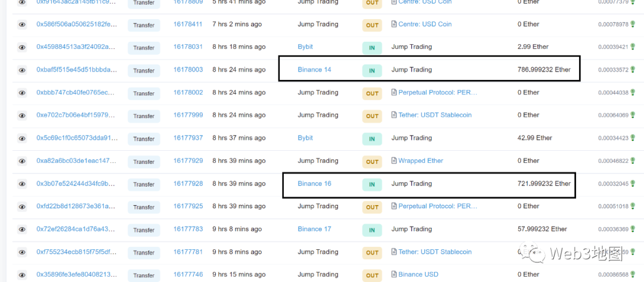Open transaction hash 0x459884513a3f24092a
644x282 pixels.
(76, 47)
